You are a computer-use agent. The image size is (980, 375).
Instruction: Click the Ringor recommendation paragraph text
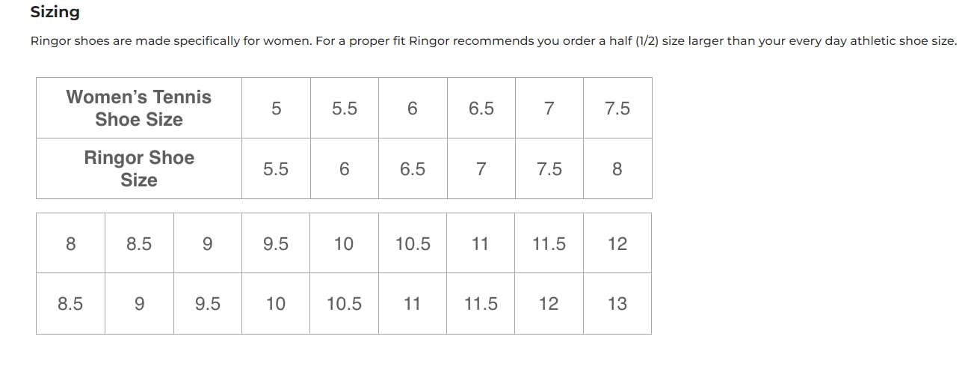(493, 41)
